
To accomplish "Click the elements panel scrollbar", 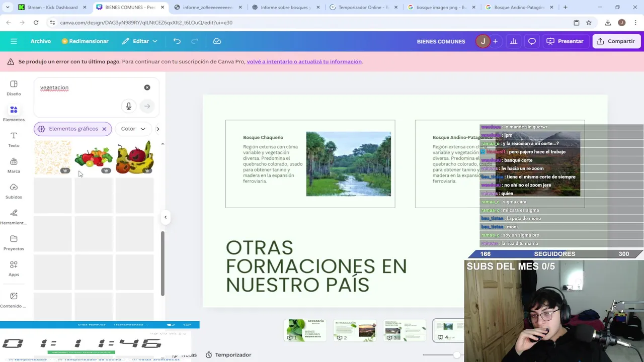I will coord(163,263).
